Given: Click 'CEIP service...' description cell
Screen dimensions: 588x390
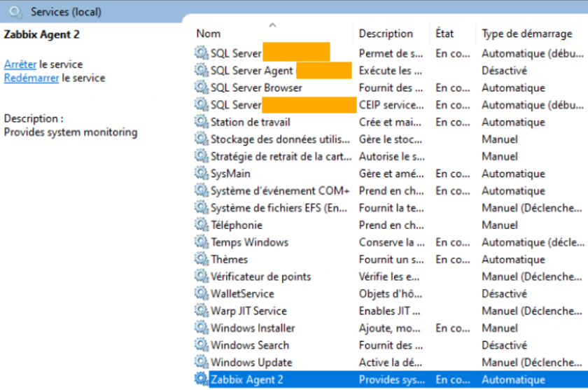Looking at the screenshot, I should pos(391,104).
